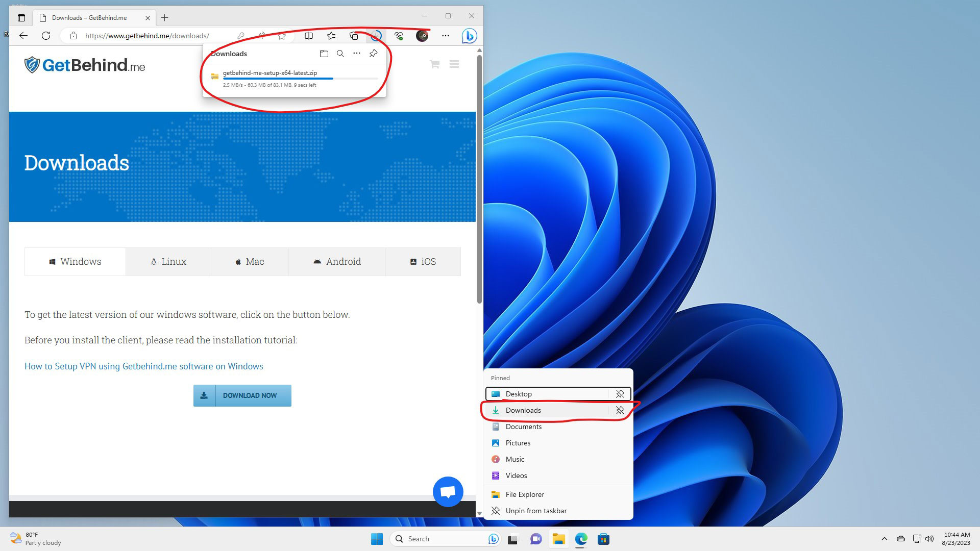Open Chat from the taskbar
The width and height of the screenshot is (980, 551).
click(x=535, y=539)
